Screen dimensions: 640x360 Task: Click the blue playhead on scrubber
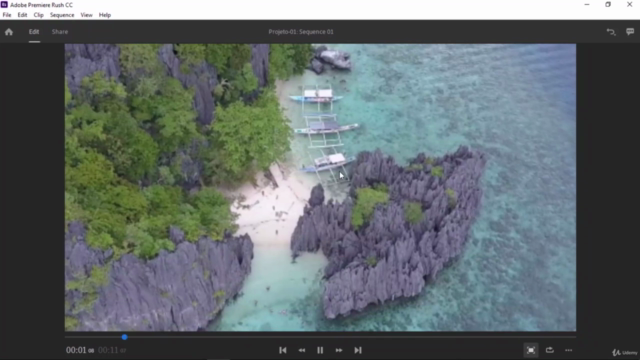tap(124, 337)
